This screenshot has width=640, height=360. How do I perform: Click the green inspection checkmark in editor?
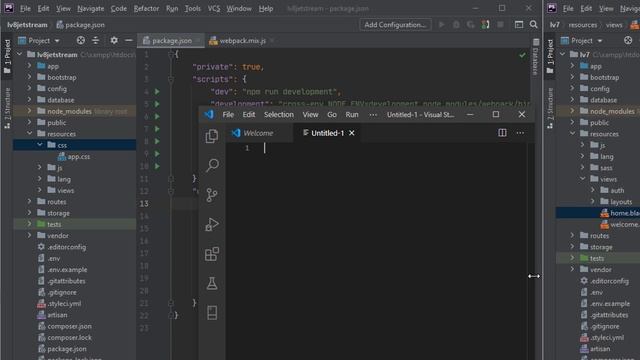tap(522, 55)
